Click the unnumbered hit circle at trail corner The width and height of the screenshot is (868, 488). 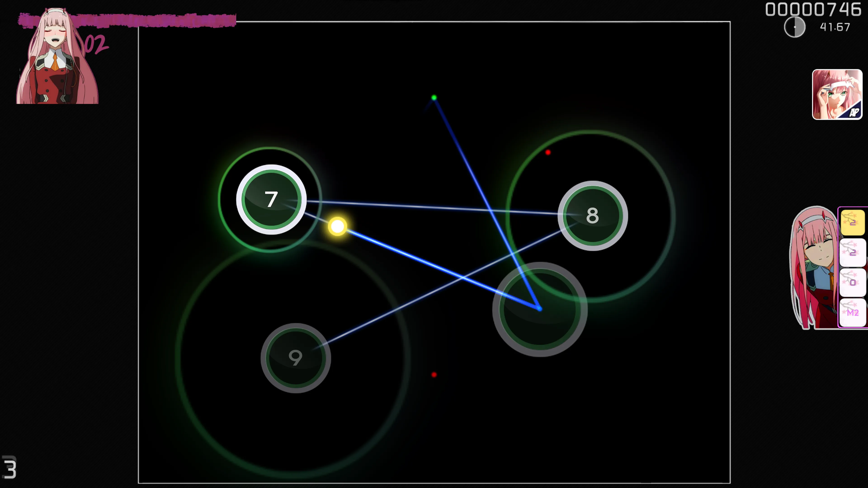coord(540,309)
